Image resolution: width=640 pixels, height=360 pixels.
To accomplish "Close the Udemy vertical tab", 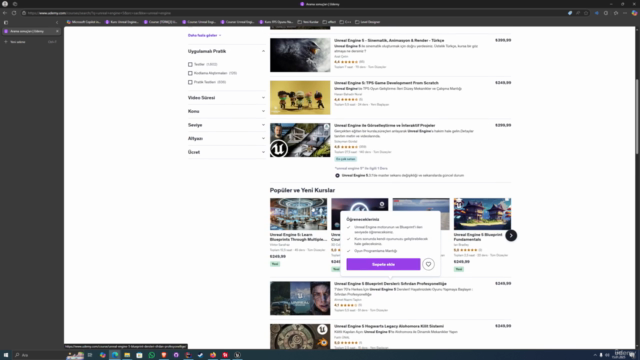I will [x=57, y=31].
